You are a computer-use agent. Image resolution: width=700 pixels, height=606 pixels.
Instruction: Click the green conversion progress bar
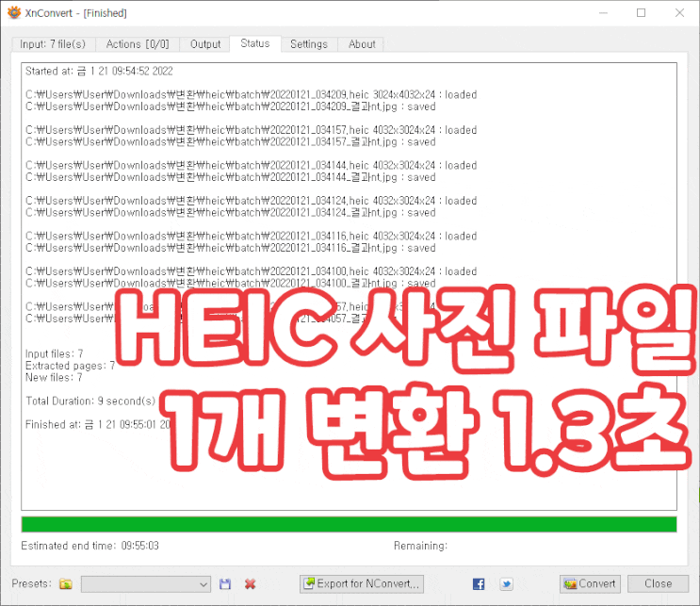350,524
